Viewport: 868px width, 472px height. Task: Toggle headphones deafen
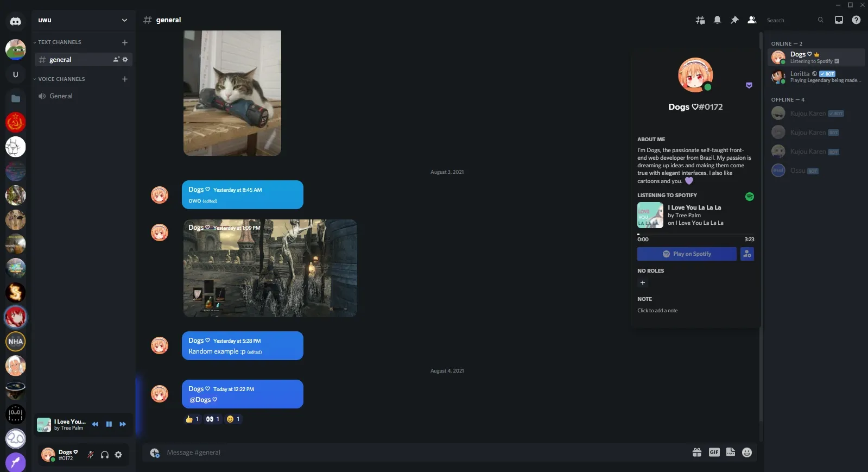[105, 455]
